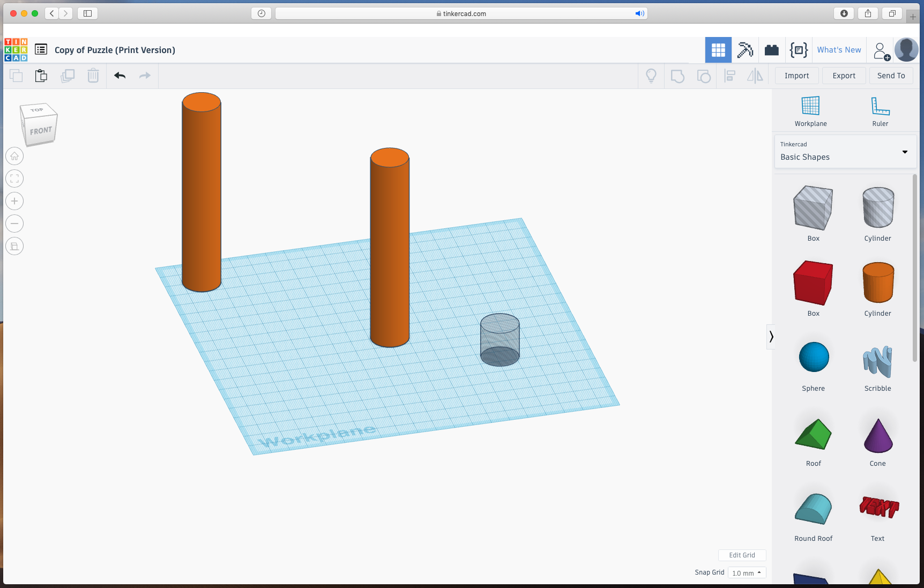The image size is (924, 588).
Task: Click the FRONT face of view cube
Action: pos(41,131)
